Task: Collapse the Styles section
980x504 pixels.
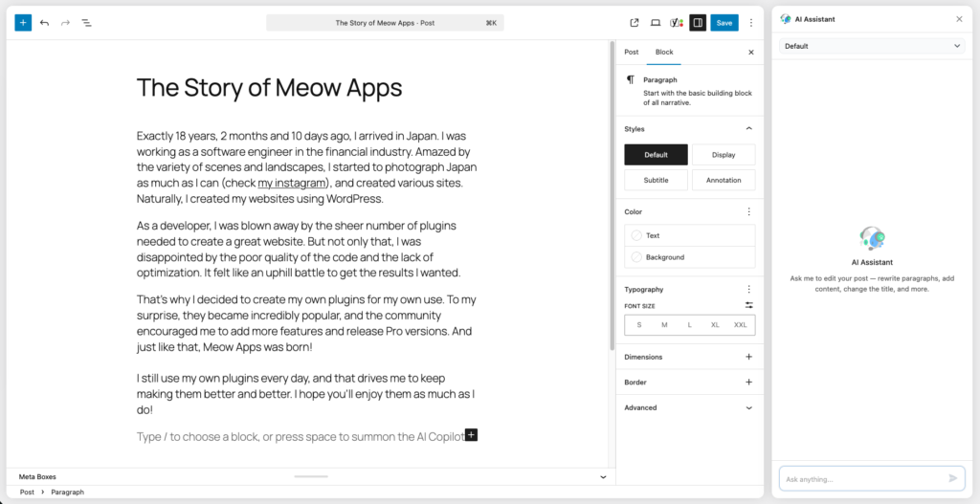Action: pos(748,128)
